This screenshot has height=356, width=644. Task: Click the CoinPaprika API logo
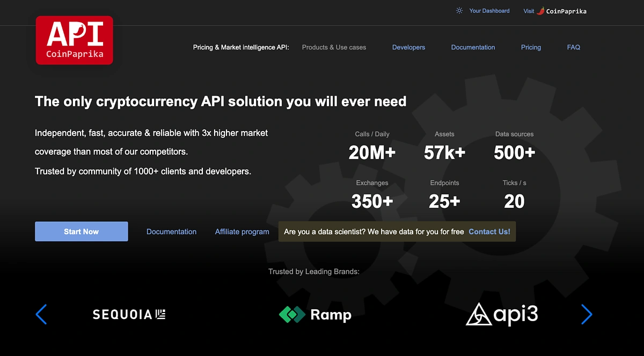(74, 40)
